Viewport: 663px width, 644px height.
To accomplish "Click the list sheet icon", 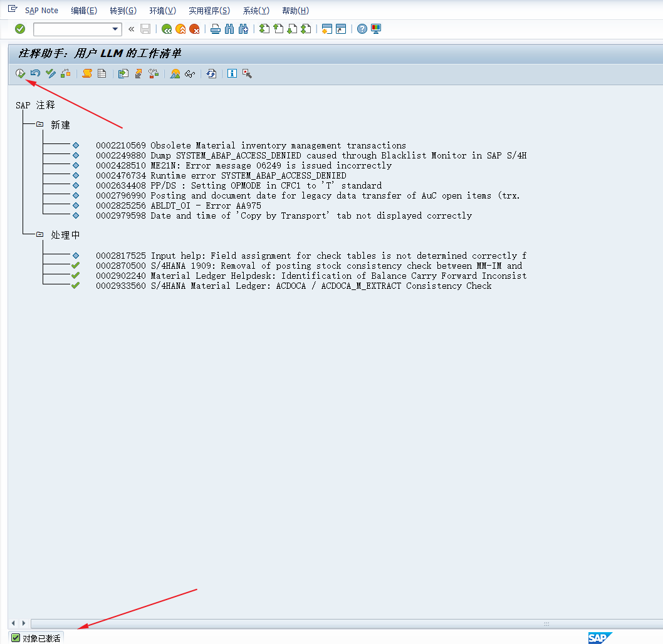I will click(x=102, y=73).
